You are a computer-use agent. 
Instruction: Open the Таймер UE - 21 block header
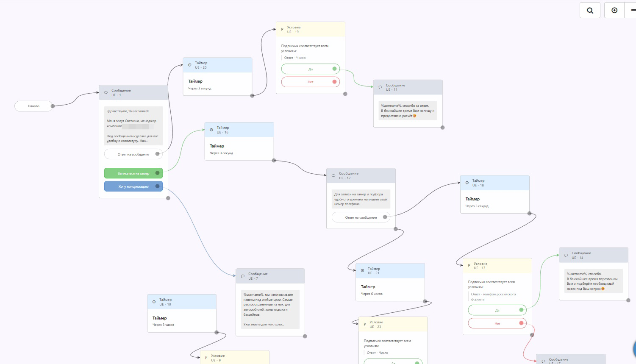[390, 271]
